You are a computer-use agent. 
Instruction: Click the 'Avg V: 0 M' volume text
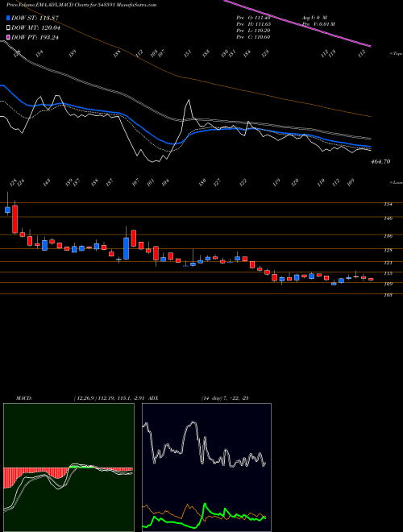pyautogui.click(x=314, y=17)
